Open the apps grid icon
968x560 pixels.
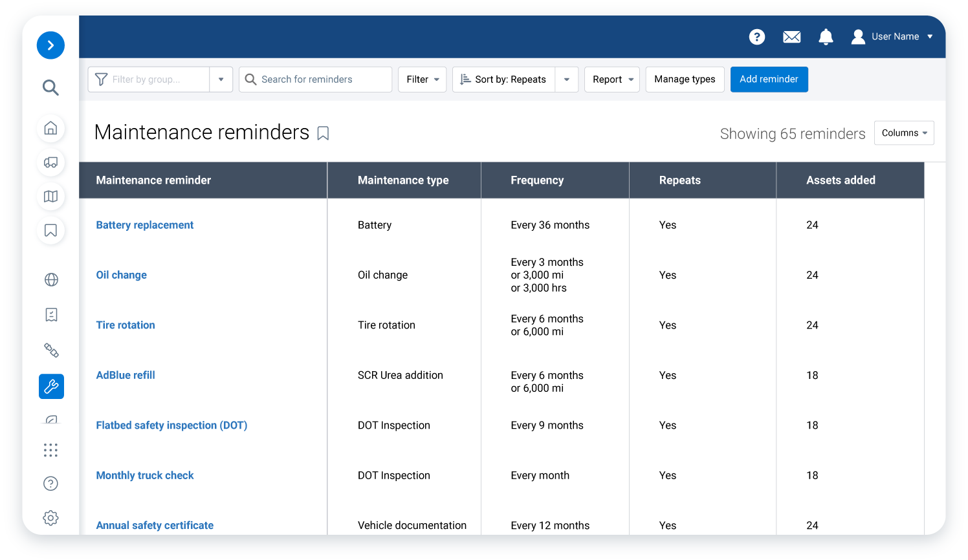tap(50, 449)
